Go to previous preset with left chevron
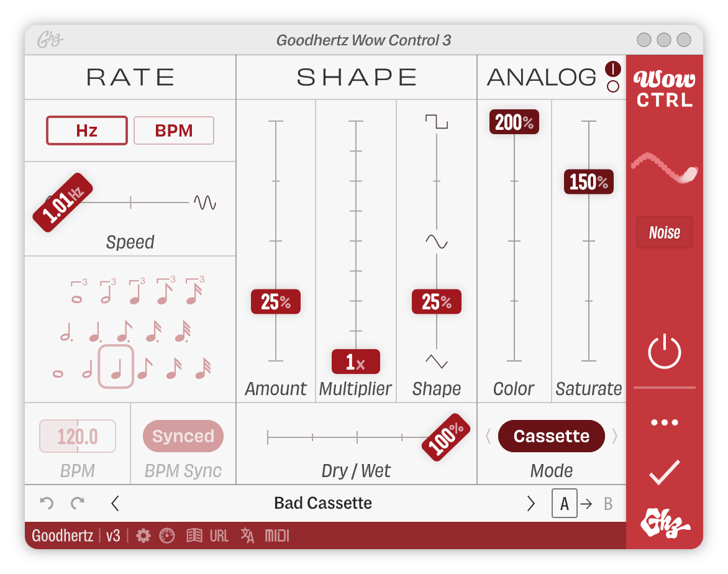Screen dimensions: 728x574 pyautogui.click(x=115, y=503)
